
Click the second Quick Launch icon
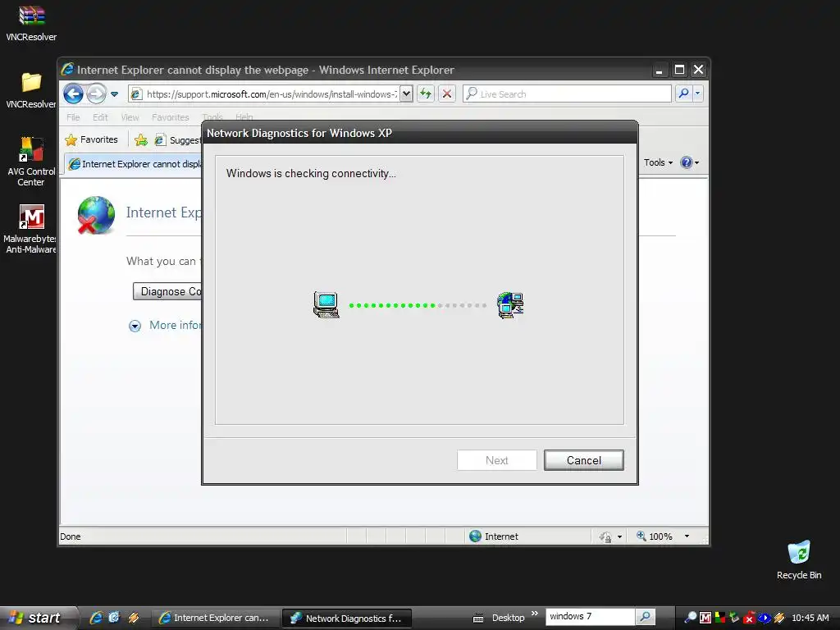tap(114, 618)
